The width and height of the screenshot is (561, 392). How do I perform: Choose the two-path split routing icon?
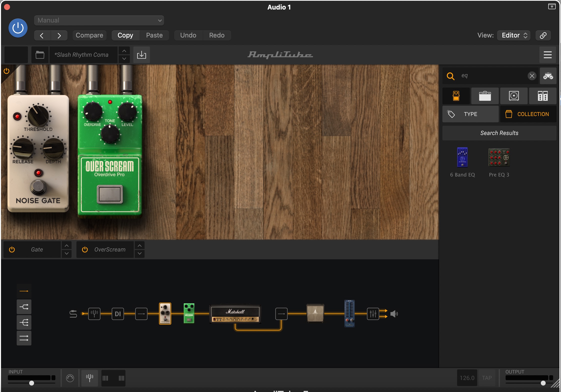24,307
